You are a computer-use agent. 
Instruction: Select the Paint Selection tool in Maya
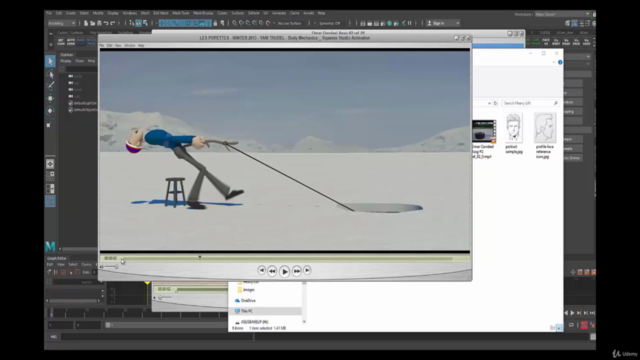pyautogui.click(x=50, y=86)
